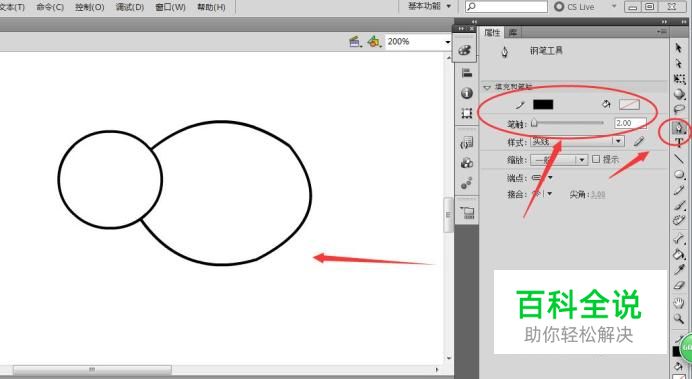
Task: Select the Pencil tool
Action: (679, 191)
